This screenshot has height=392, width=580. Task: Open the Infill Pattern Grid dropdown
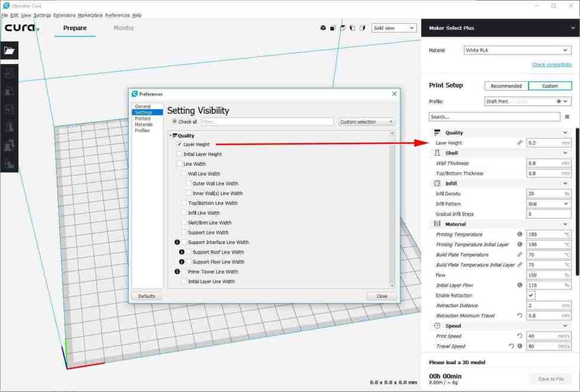point(549,204)
